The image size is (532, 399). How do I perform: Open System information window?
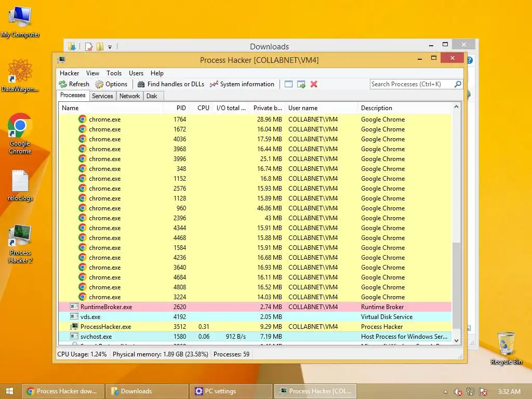coord(242,84)
